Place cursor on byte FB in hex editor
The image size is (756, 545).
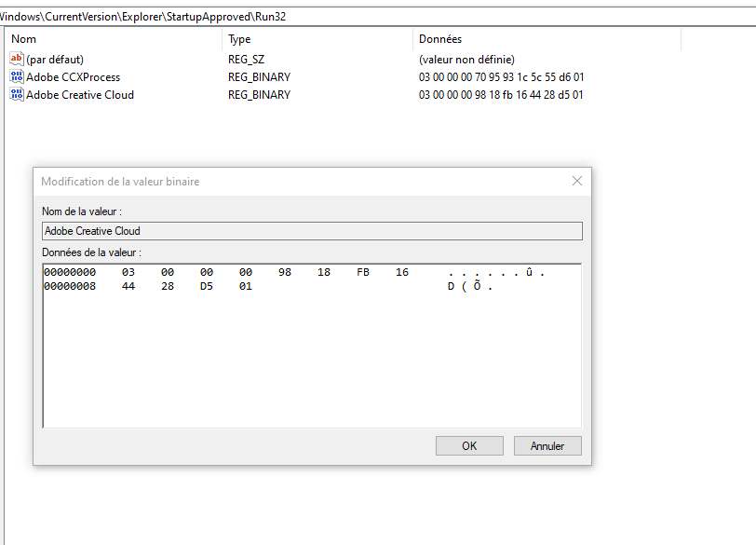tap(363, 272)
